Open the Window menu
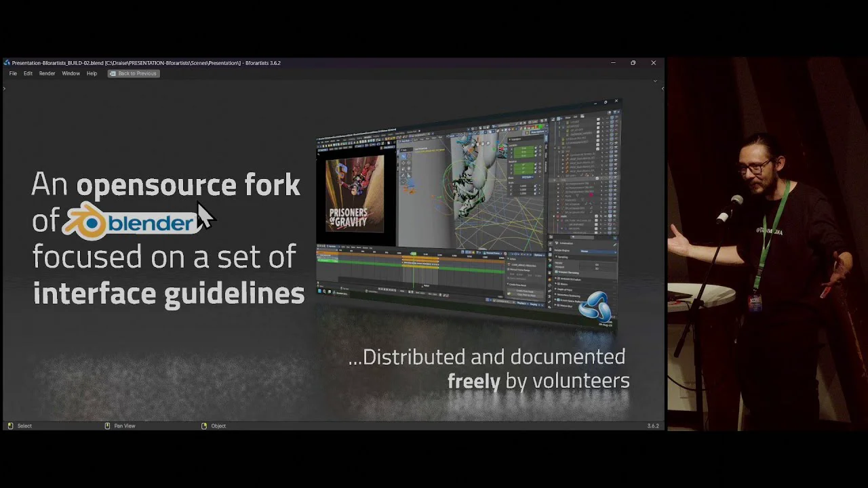868x488 pixels. click(71, 73)
